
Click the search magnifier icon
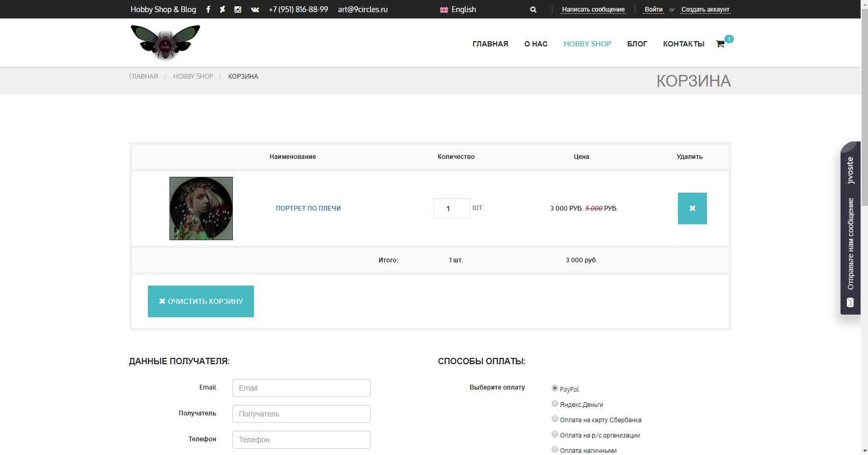533,10
